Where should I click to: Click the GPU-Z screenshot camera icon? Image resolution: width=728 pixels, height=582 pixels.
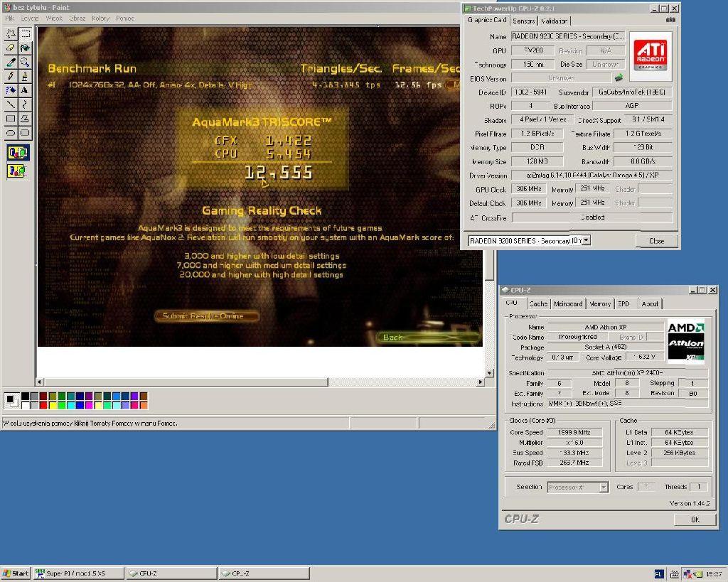click(670, 20)
